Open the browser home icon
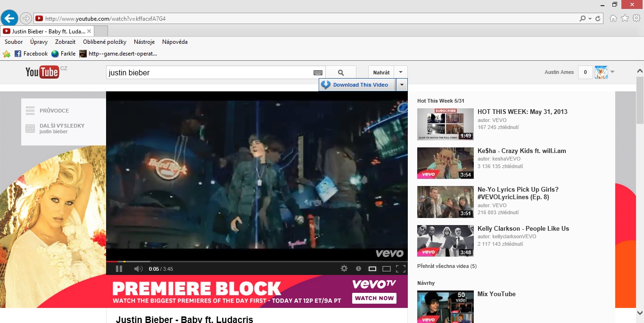Viewport: 644px width, 323px height. click(613, 18)
